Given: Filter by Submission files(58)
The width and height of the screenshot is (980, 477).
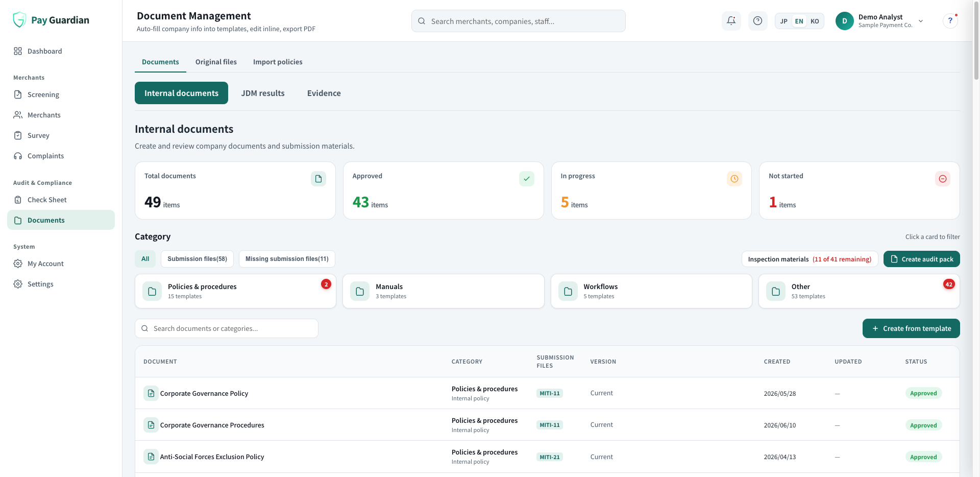Looking at the screenshot, I should [x=197, y=259].
